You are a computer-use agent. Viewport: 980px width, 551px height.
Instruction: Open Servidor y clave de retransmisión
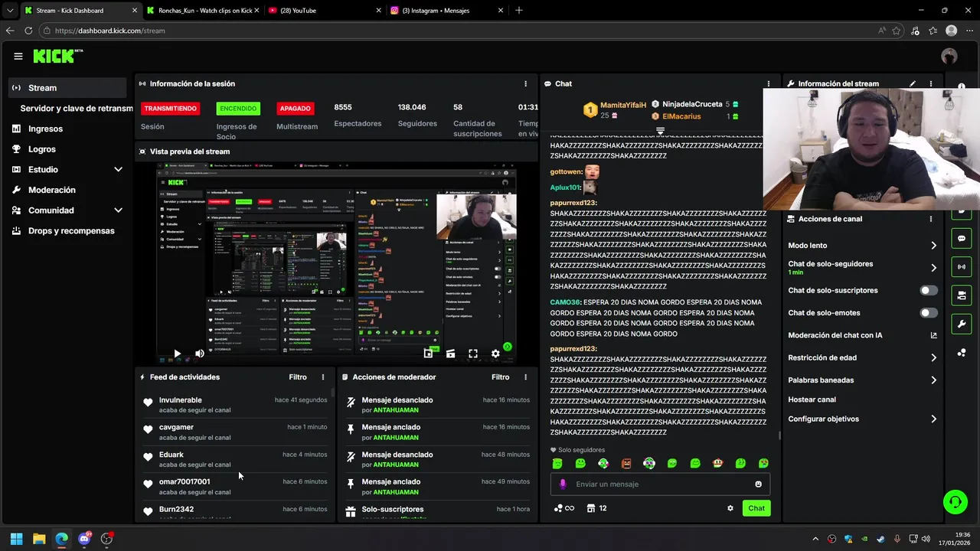pos(77,109)
